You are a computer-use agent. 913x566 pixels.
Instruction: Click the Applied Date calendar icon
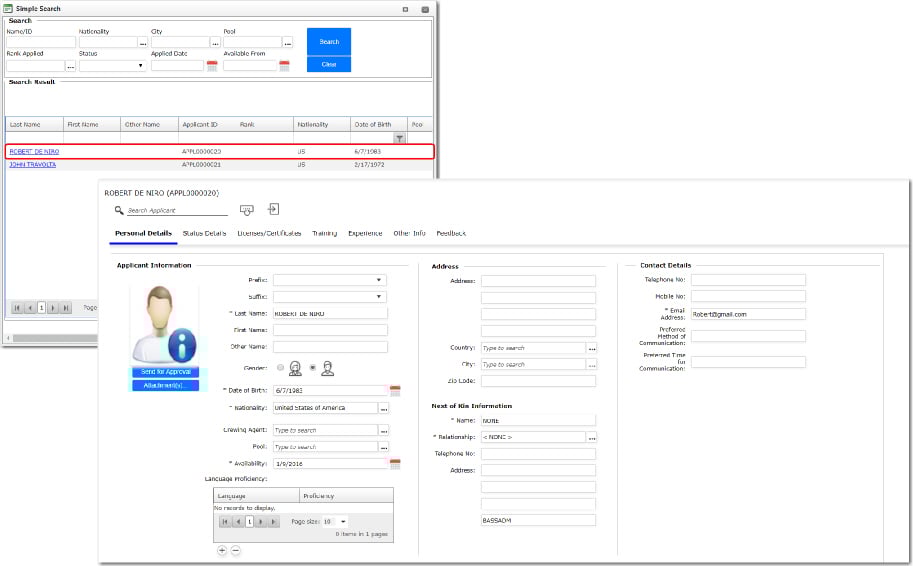(x=212, y=66)
